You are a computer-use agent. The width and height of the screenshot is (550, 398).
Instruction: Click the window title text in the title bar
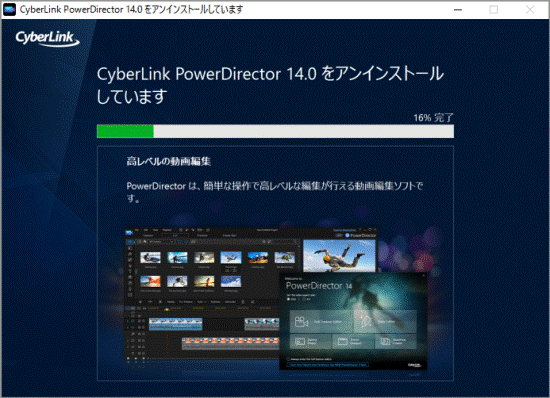[131, 9]
